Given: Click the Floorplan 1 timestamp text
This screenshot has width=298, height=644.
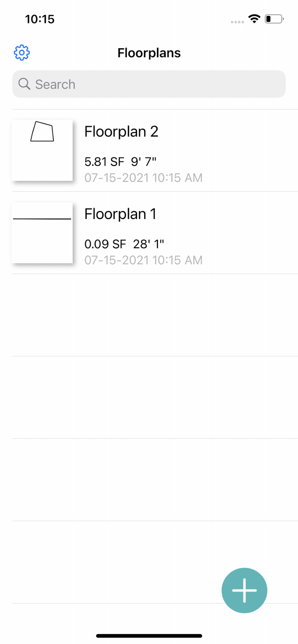Looking at the screenshot, I should (x=143, y=260).
